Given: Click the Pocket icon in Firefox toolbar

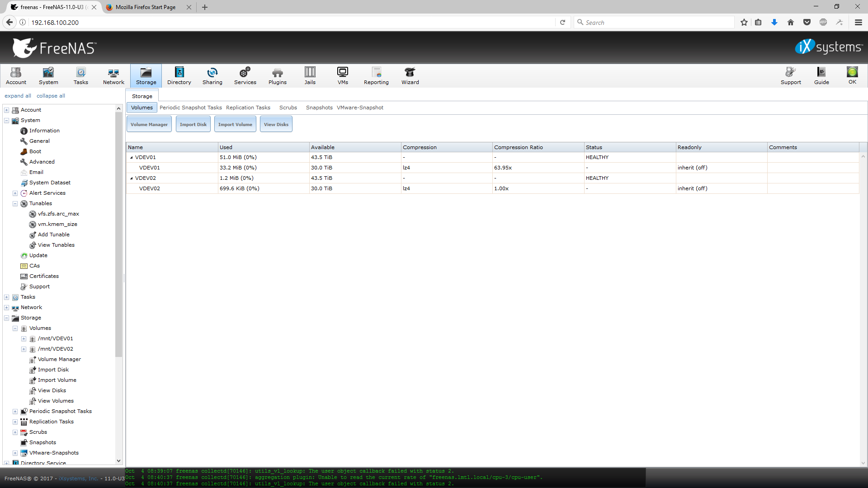Looking at the screenshot, I should [807, 22].
